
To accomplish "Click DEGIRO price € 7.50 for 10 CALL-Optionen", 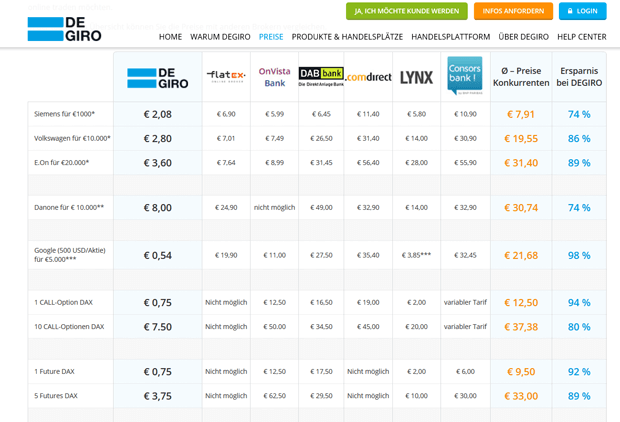I will (158, 327).
